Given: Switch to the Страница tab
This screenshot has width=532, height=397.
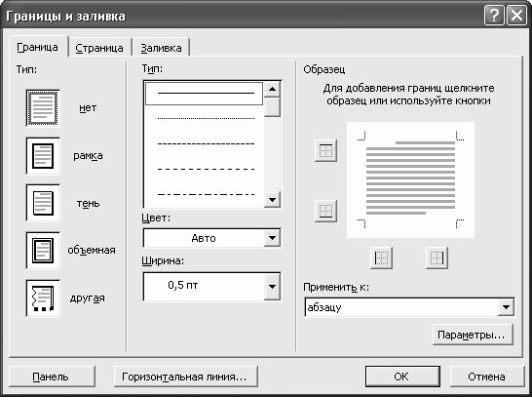Looking at the screenshot, I should (99, 48).
